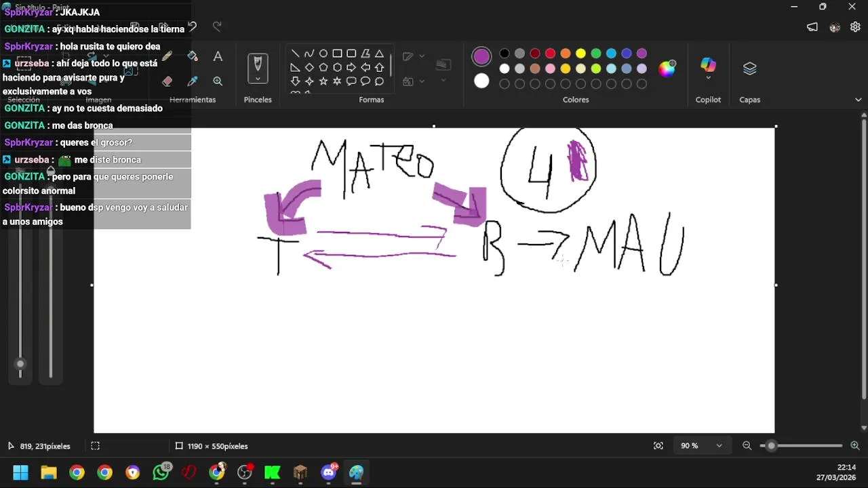Choose the Triangle shape
This screenshot has width=868, height=488.
[x=379, y=54]
